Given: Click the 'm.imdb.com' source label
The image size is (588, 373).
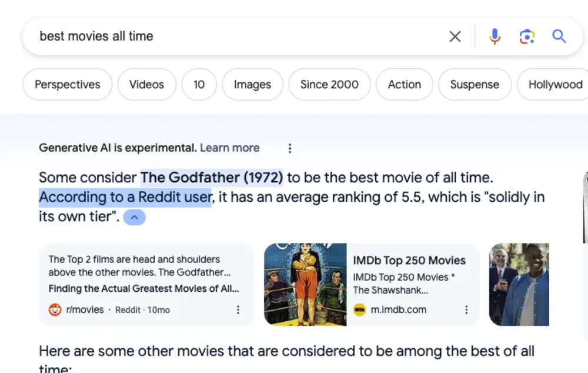Looking at the screenshot, I should 398,309.
